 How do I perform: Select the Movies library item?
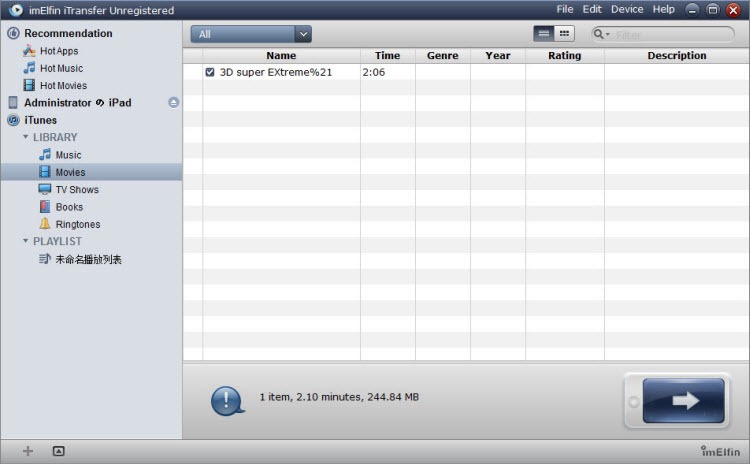tap(91, 172)
